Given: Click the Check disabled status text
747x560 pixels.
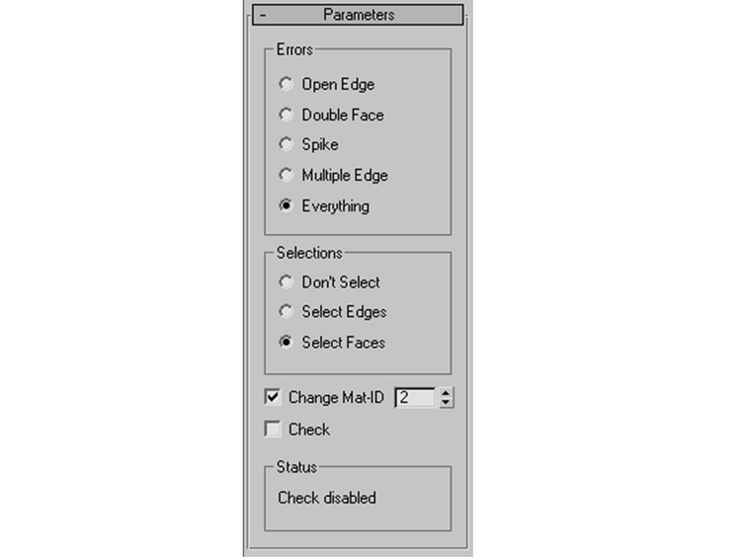Looking at the screenshot, I should click(x=327, y=498).
